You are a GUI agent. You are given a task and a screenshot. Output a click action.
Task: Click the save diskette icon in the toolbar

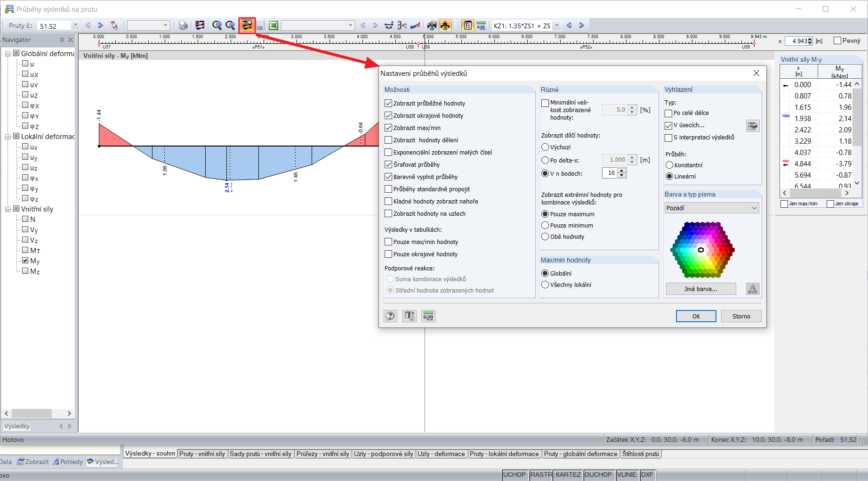coord(260,25)
